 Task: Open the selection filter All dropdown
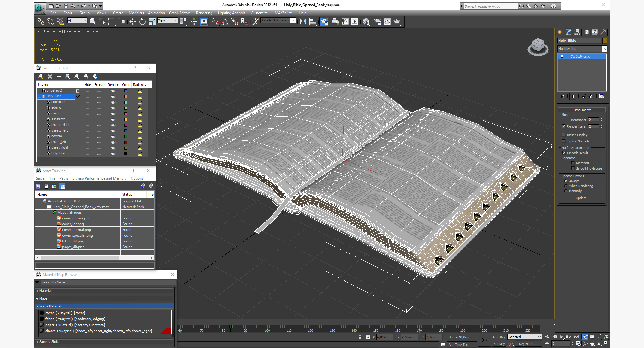click(x=77, y=20)
